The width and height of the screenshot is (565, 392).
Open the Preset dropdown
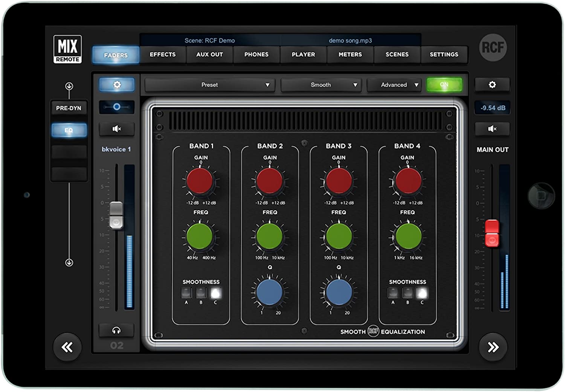coord(210,85)
